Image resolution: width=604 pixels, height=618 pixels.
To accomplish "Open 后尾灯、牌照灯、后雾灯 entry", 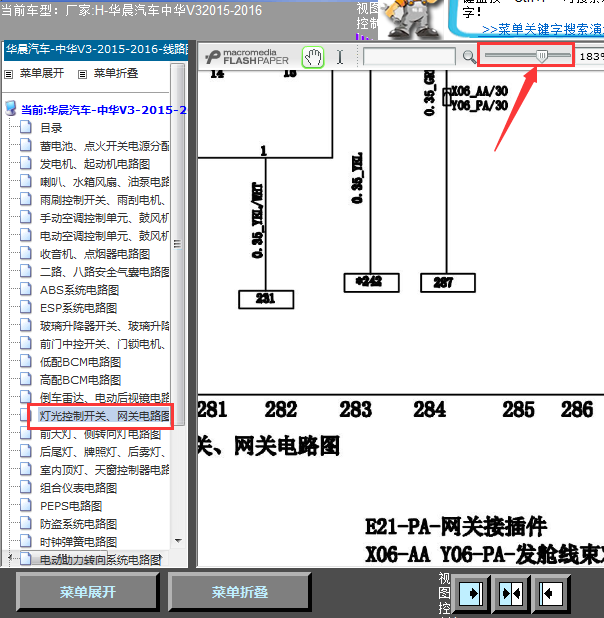I will [103, 452].
